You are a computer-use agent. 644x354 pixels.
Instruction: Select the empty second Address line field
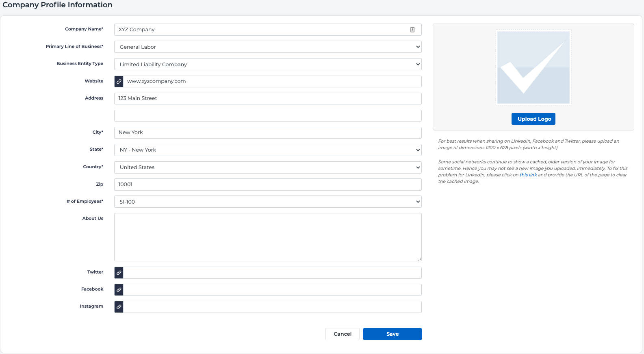(x=267, y=116)
